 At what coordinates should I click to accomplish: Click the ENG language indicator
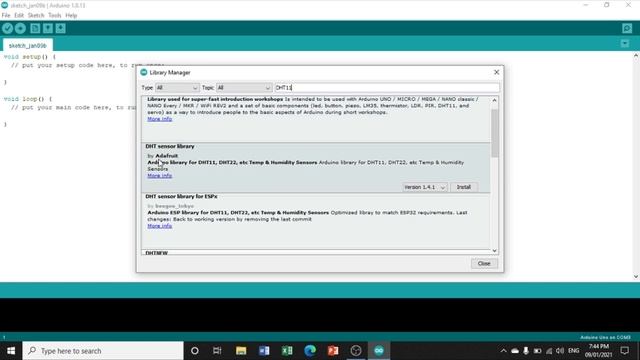pos(573,351)
